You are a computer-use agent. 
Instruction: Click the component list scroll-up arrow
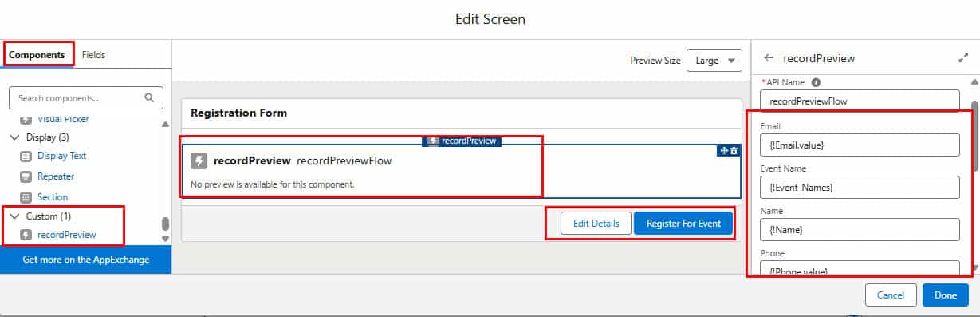pyautogui.click(x=166, y=124)
